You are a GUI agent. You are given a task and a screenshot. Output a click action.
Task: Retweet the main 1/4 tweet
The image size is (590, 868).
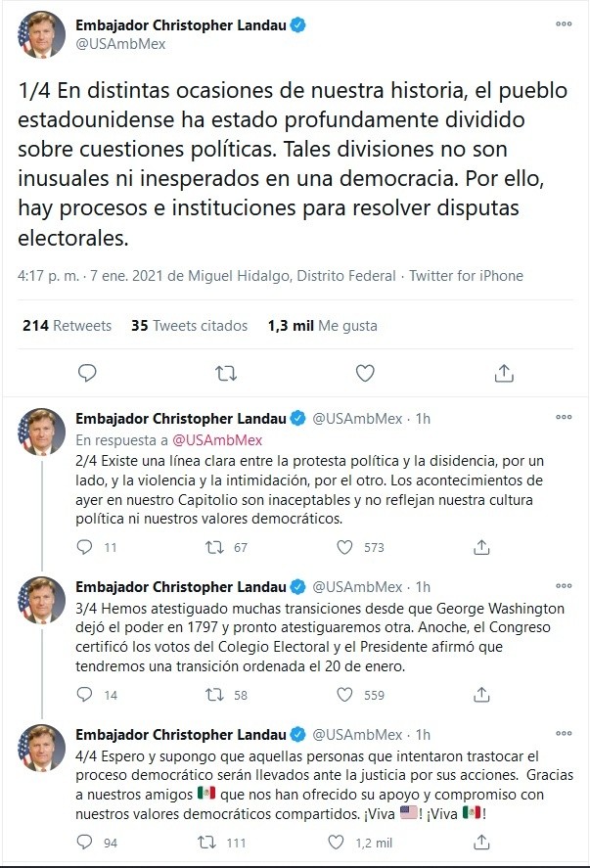pos(226,373)
